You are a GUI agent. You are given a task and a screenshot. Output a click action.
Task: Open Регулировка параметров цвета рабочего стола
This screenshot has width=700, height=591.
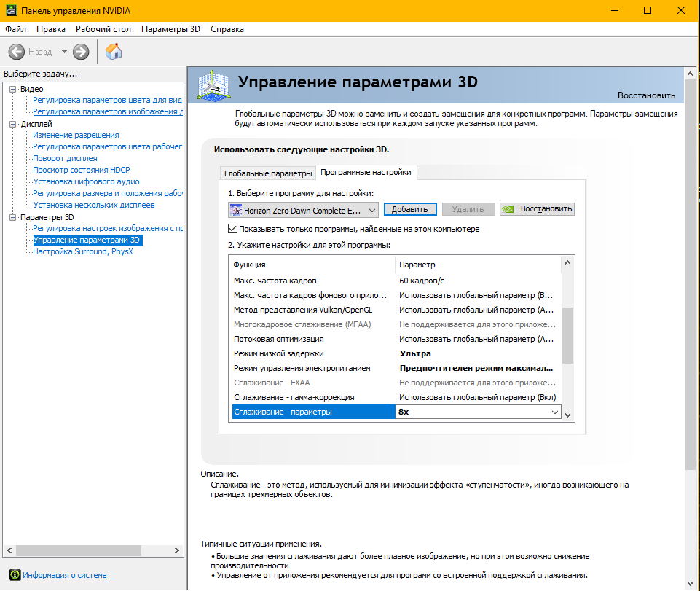click(x=108, y=146)
